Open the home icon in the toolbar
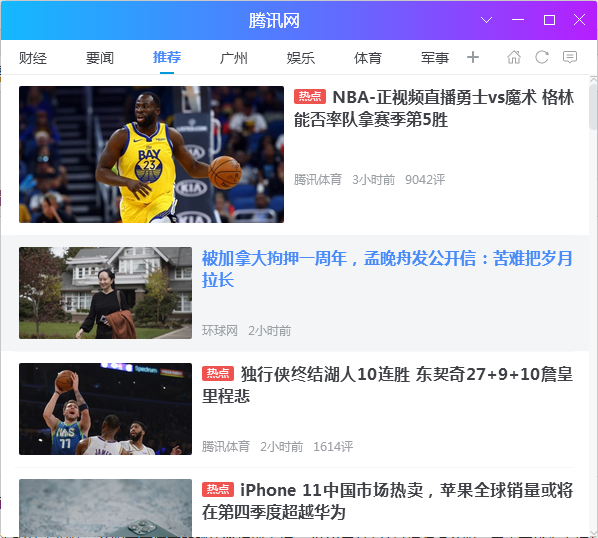This screenshot has width=598, height=538. [x=514, y=57]
